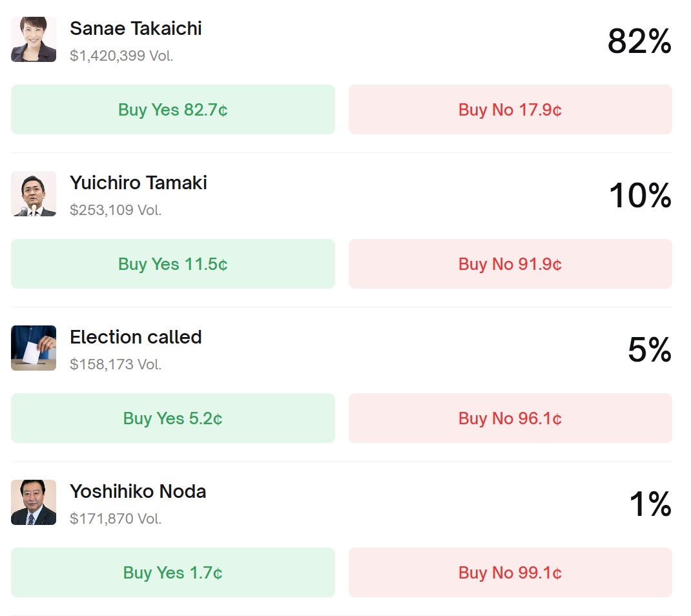This screenshot has width=691, height=616.
Task: Buy Yes on Election called at 5.2¢
Action: point(173,418)
